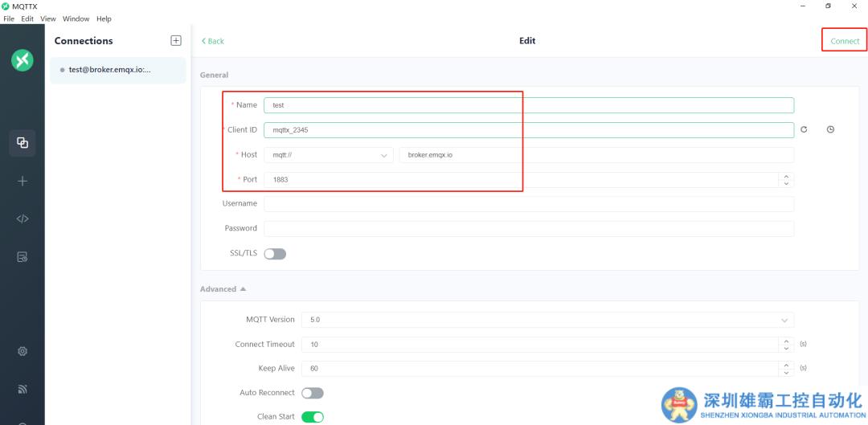Disable the Clean Start toggle
Screen dimensions: 868x425
tap(312, 417)
